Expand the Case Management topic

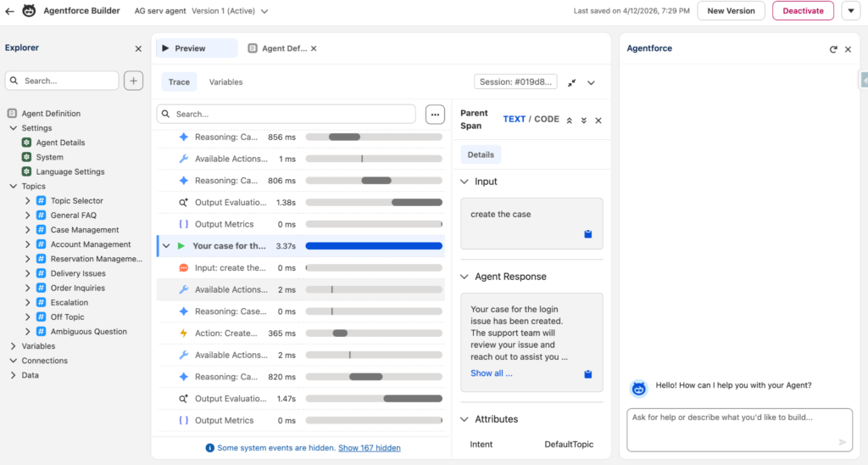28,230
